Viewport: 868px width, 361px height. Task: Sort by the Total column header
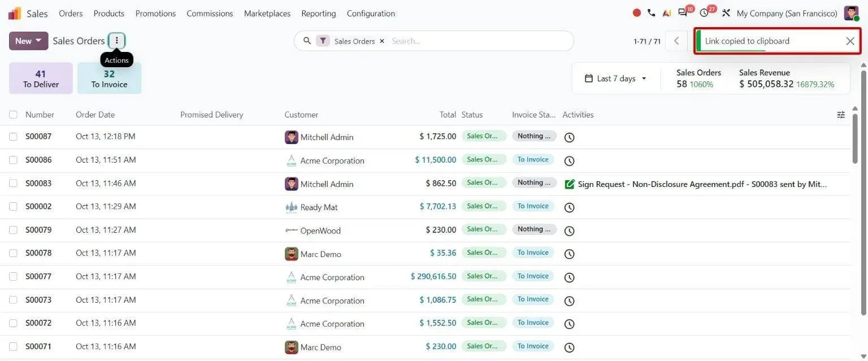[448, 115]
